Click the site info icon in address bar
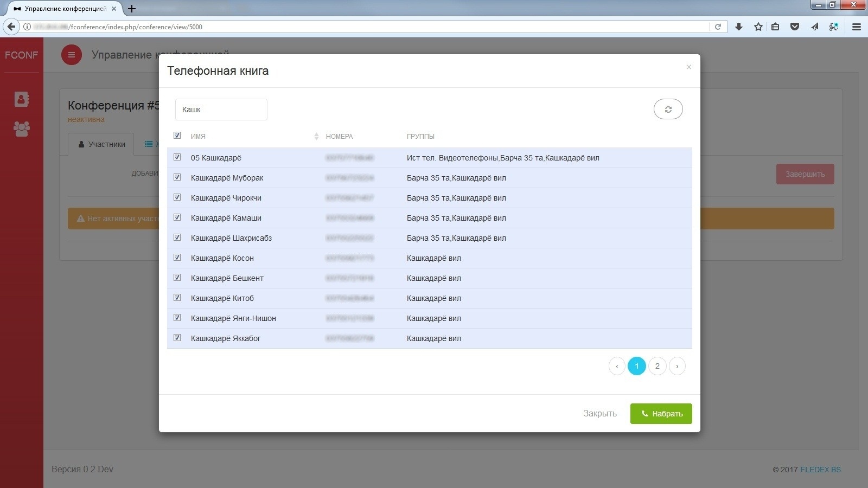 27,27
